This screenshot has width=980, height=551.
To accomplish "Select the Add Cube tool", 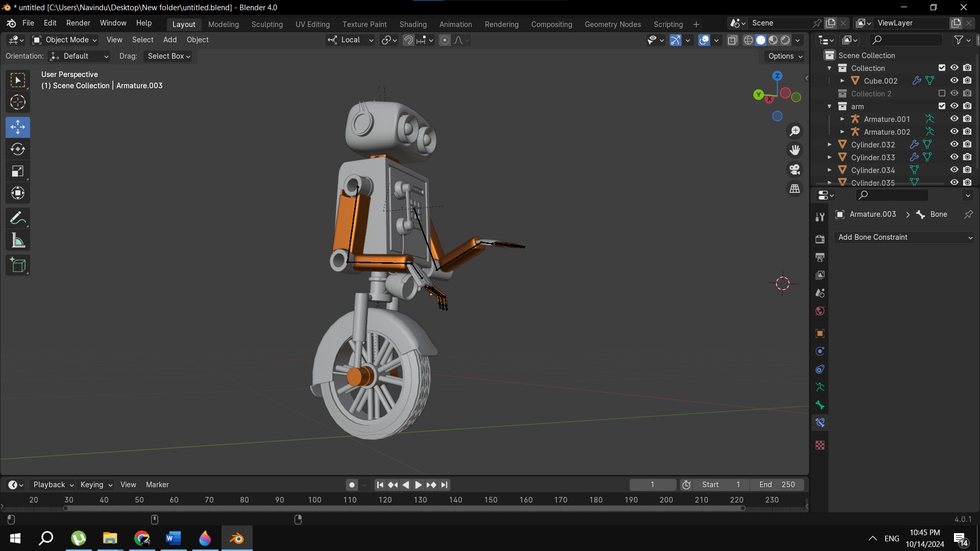I will (x=18, y=265).
